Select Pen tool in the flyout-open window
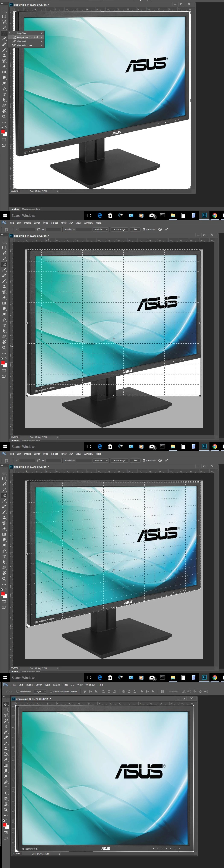Viewport: 224px width, 868px height. click(x=4, y=89)
